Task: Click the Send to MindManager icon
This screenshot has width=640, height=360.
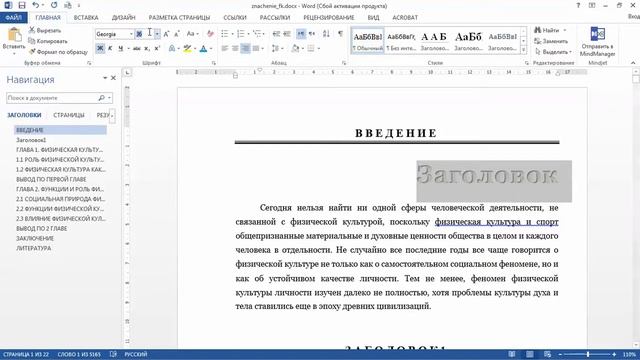Action: (598, 34)
